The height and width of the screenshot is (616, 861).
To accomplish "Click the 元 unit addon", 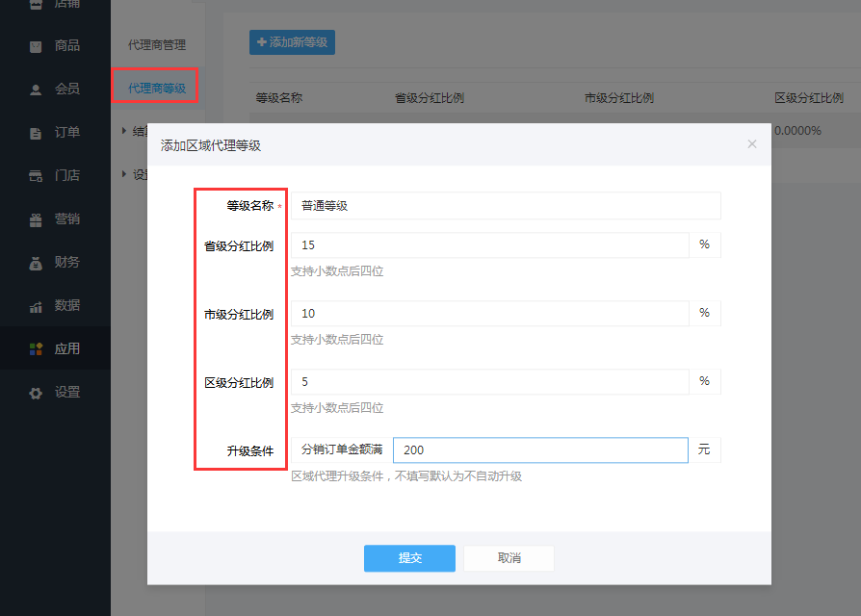I will 704,449.
